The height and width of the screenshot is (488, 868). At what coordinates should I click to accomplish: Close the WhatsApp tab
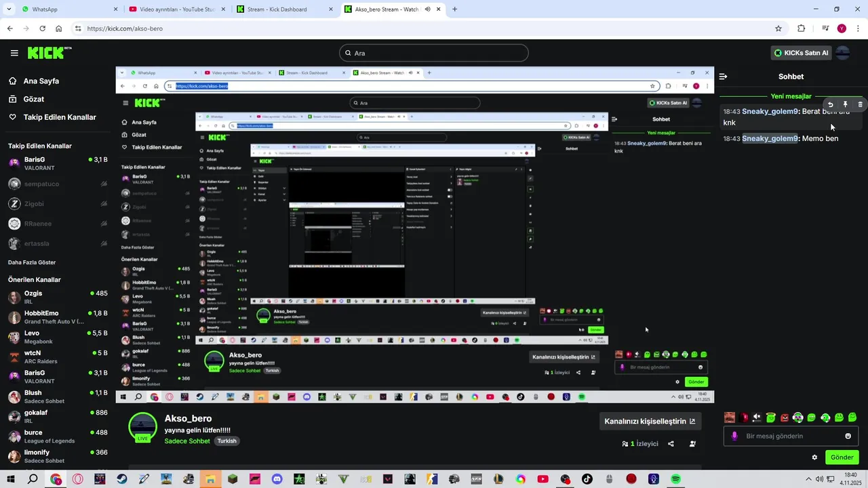pyautogui.click(x=115, y=9)
